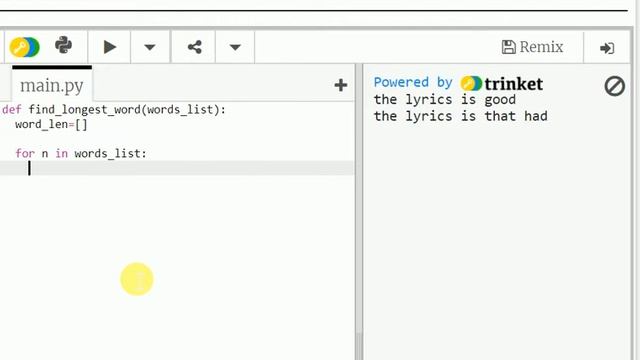This screenshot has width=640, height=360.
Task: Run the code with the play button
Action: pyautogui.click(x=110, y=47)
